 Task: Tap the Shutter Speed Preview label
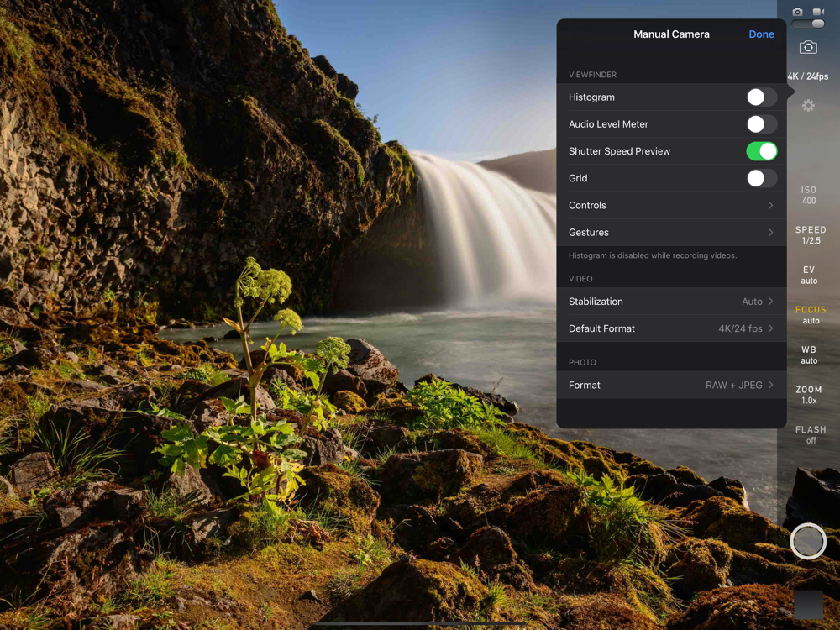pyautogui.click(x=619, y=151)
